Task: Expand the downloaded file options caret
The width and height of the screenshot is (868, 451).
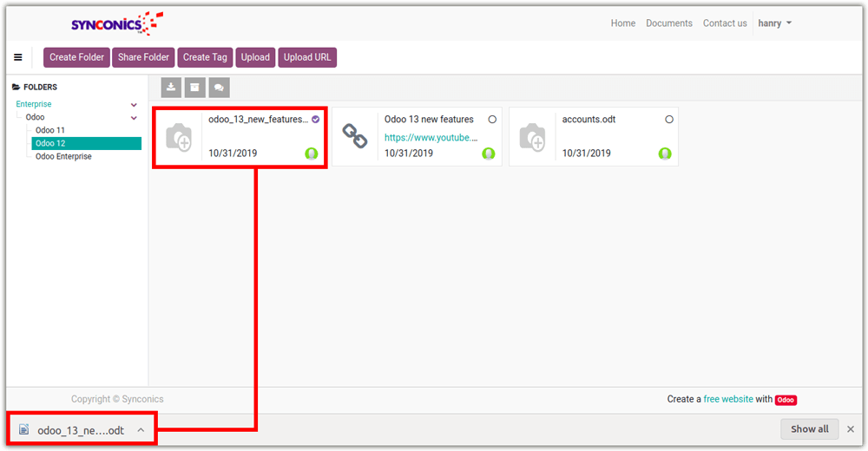Action: click(141, 429)
